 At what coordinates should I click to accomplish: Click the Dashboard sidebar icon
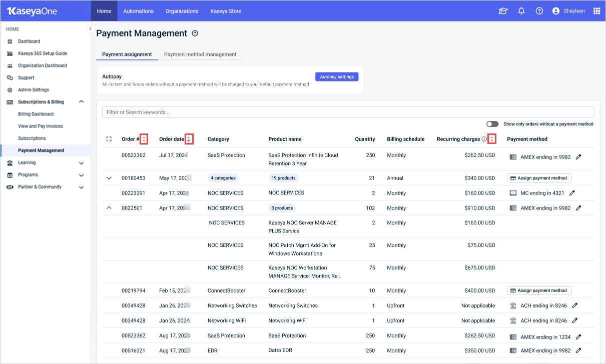pyautogui.click(x=10, y=41)
